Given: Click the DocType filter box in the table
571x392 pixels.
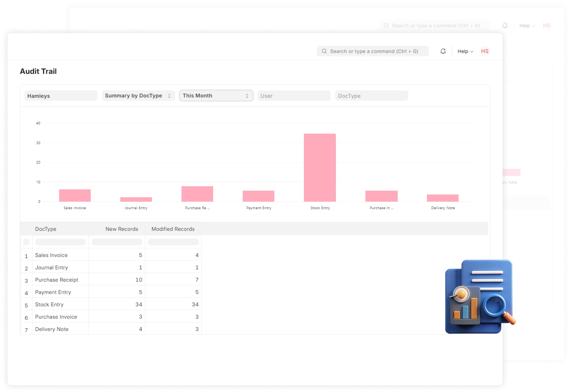Looking at the screenshot, I should (61, 242).
